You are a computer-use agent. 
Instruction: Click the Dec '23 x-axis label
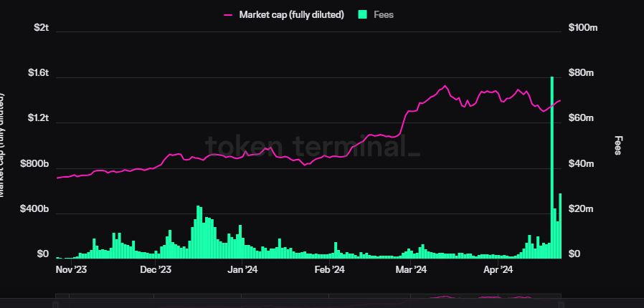pyautogui.click(x=156, y=270)
